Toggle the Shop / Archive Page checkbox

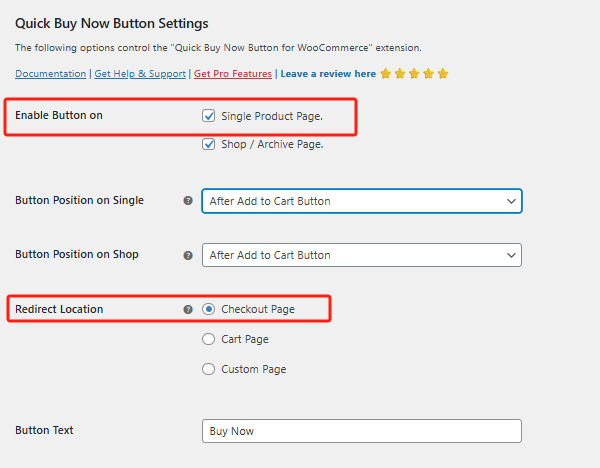coord(209,144)
